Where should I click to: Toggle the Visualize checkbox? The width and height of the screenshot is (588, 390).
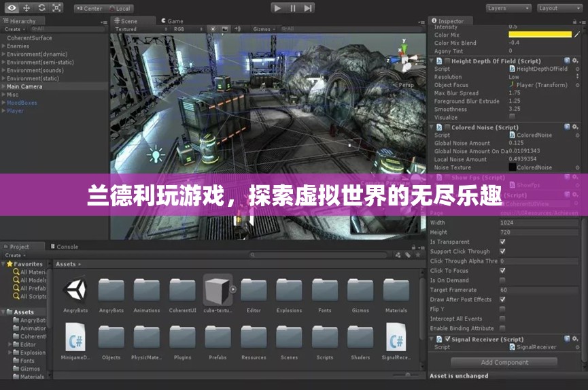click(512, 117)
